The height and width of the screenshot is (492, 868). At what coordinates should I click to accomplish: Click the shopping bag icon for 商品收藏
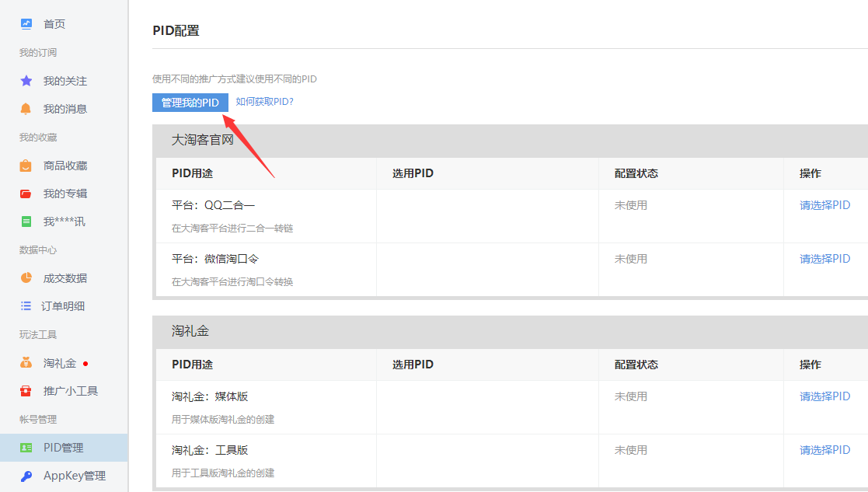pyautogui.click(x=26, y=166)
